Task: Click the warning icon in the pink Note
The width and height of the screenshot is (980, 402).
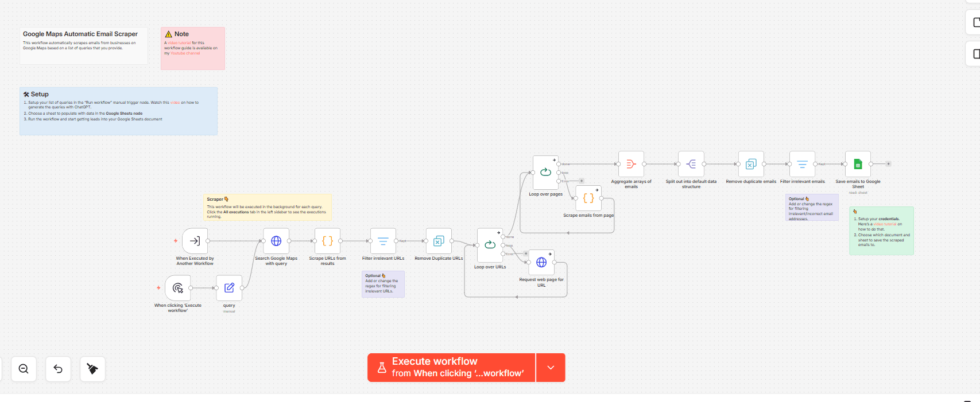Action: tap(169, 34)
